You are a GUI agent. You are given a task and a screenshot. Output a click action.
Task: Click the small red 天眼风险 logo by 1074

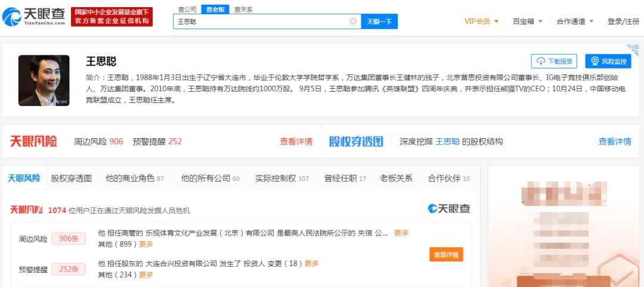26,210
